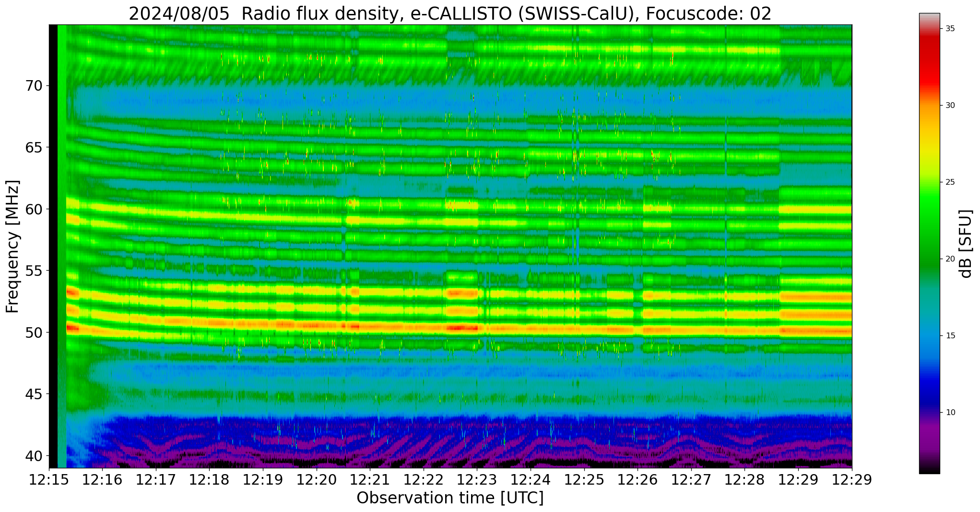This screenshot has height=512, width=980.
Task: Click the 12:27 time tick label
Action: point(691,480)
